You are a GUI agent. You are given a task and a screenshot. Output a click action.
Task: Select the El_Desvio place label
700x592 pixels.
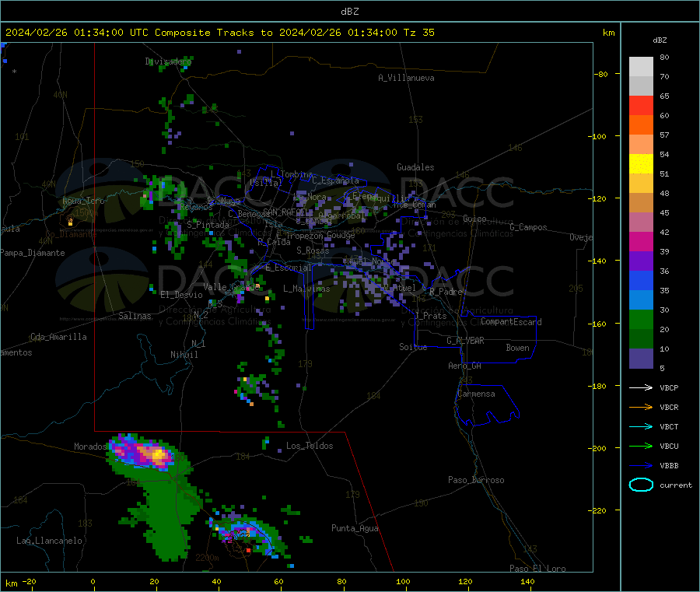(181, 295)
